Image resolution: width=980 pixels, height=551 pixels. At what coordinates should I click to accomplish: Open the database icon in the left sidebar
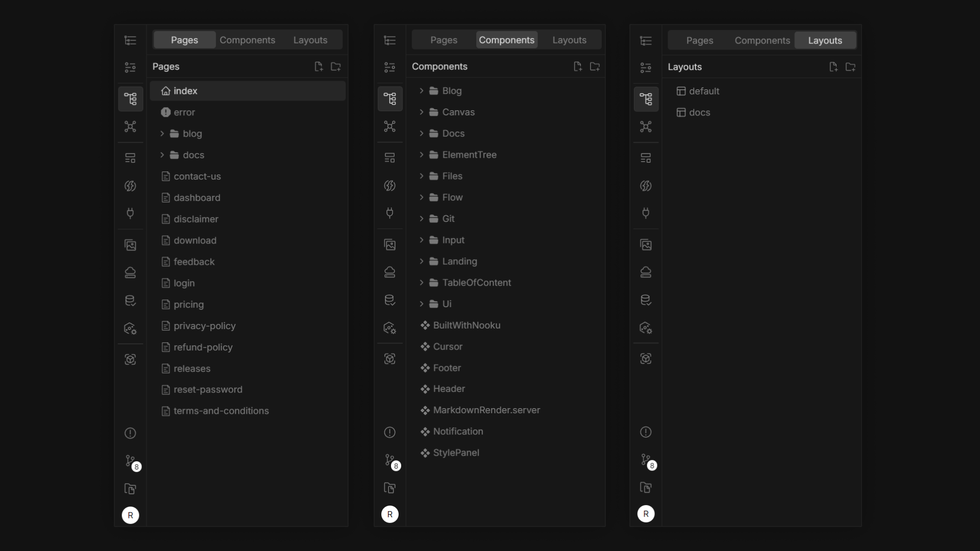tap(131, 300)
